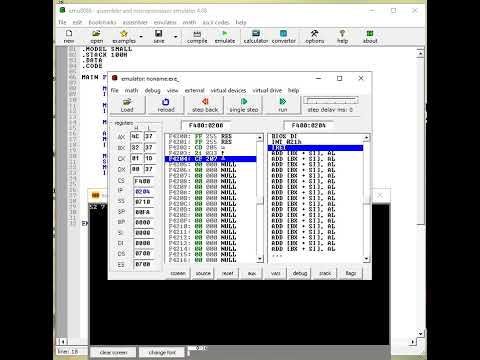Open the virtual devices menu
The height and width of the screenshot is (360, 480).
[x=228, y=90]
